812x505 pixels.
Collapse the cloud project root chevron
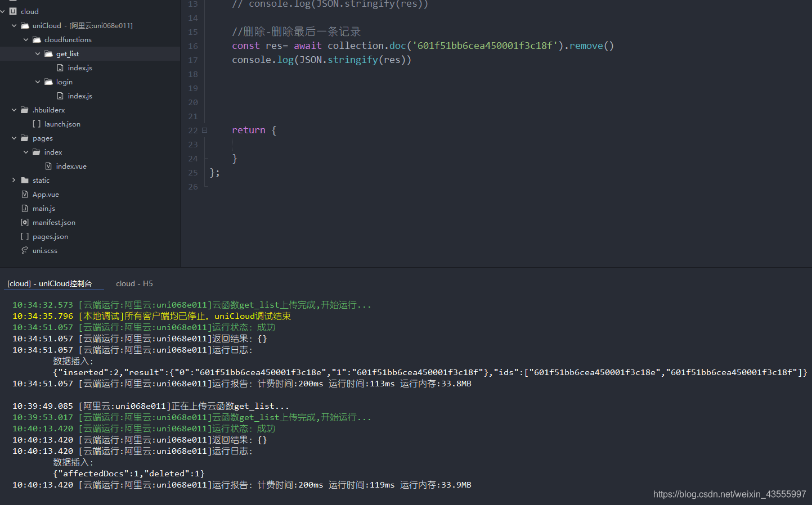[3, 11]
